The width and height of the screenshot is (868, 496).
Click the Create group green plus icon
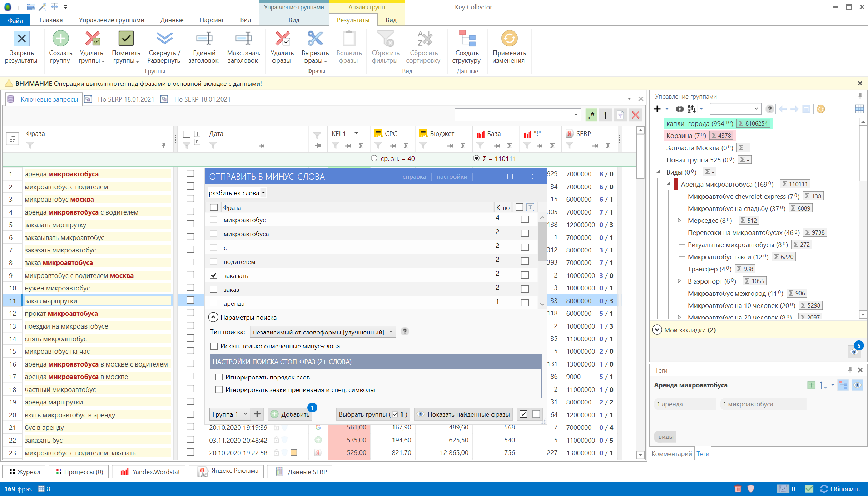[x=60, y=39]
